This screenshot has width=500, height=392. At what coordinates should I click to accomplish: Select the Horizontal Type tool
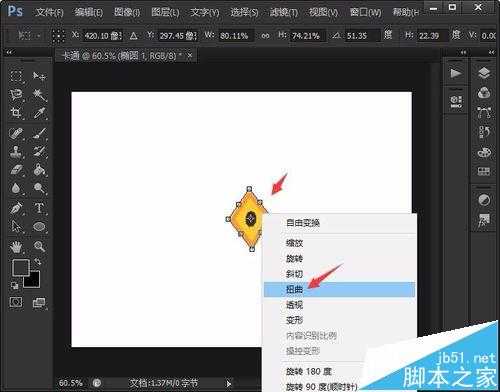39,208
